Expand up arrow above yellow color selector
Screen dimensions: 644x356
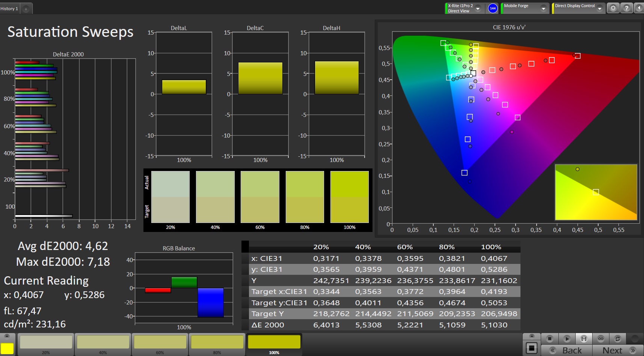click(x=7, y=336)
